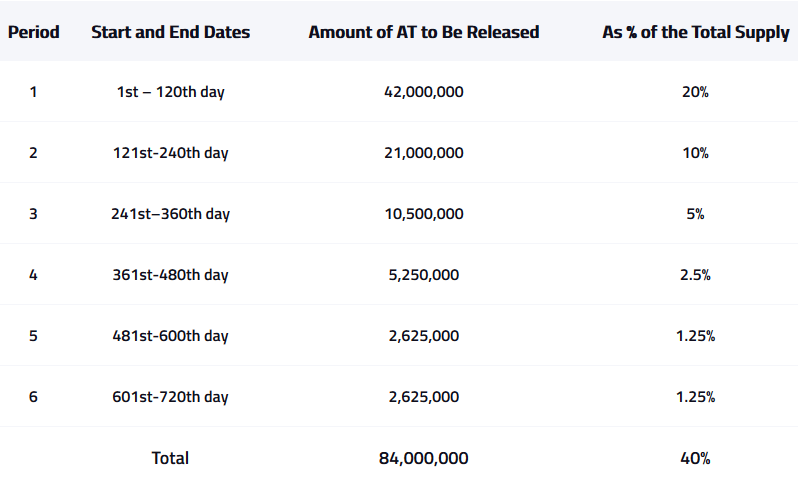Select the 21,000,000 amount cell

[x=423, y=153]
